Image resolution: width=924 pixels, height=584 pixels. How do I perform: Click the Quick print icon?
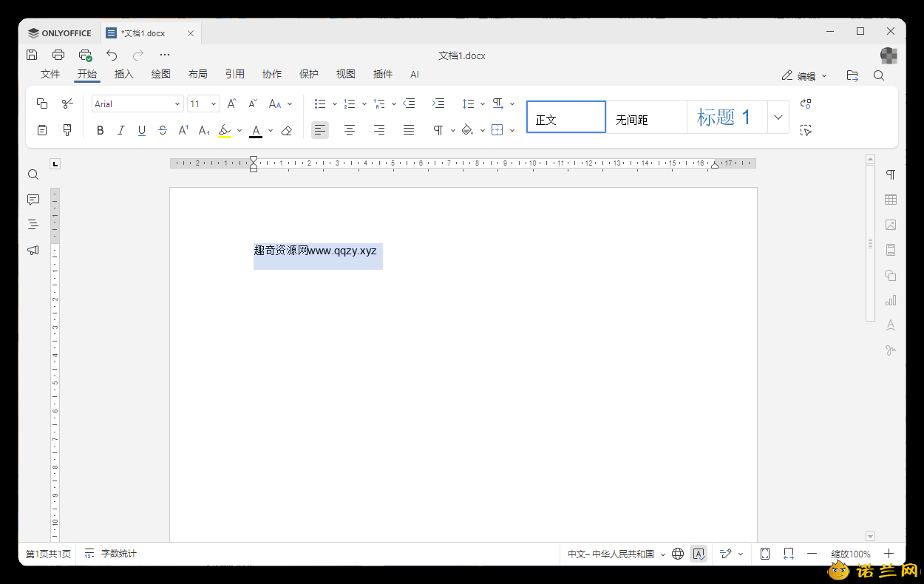tap(85, 55)
